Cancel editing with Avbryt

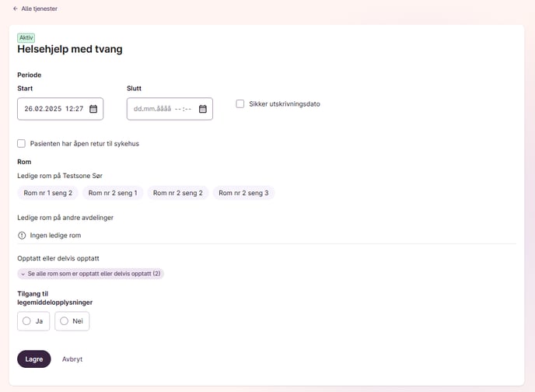72,359
